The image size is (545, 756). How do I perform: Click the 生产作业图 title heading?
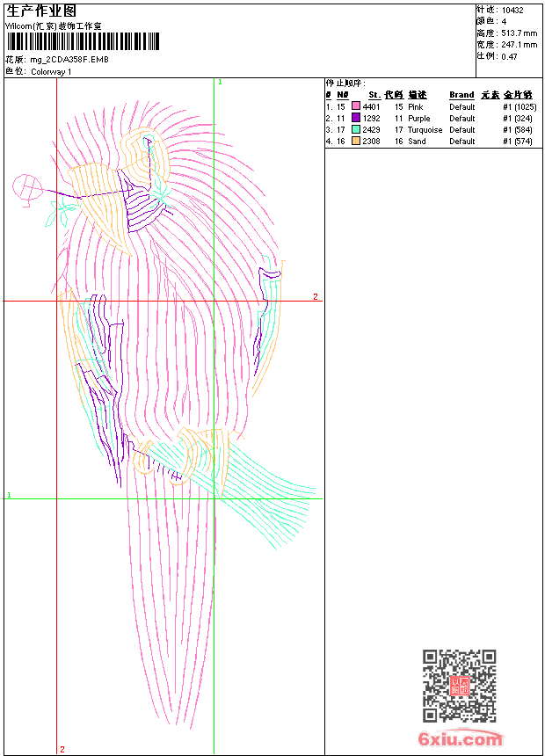[41, 11]
